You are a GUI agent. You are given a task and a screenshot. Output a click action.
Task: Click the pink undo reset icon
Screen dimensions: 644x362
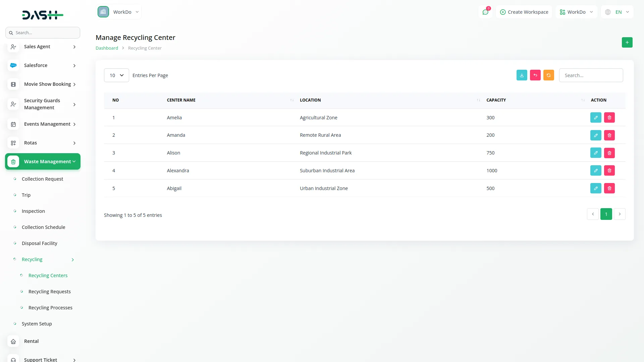coord(535,75)
